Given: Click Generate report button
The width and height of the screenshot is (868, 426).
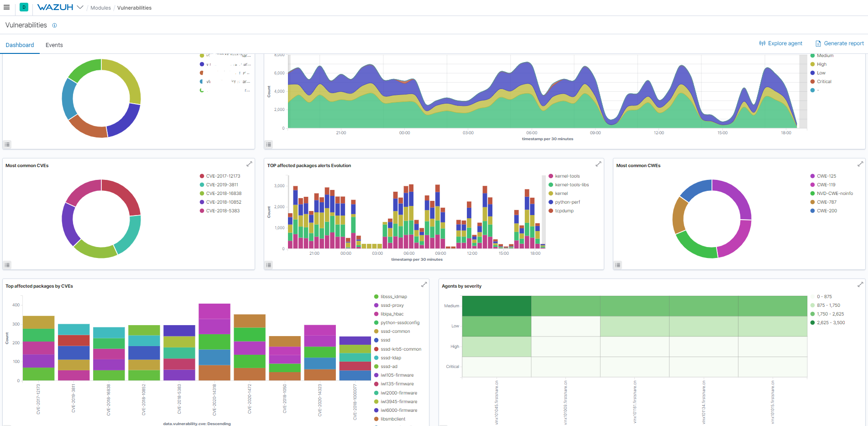Looking at the screenshot, I should coord(839,43).
